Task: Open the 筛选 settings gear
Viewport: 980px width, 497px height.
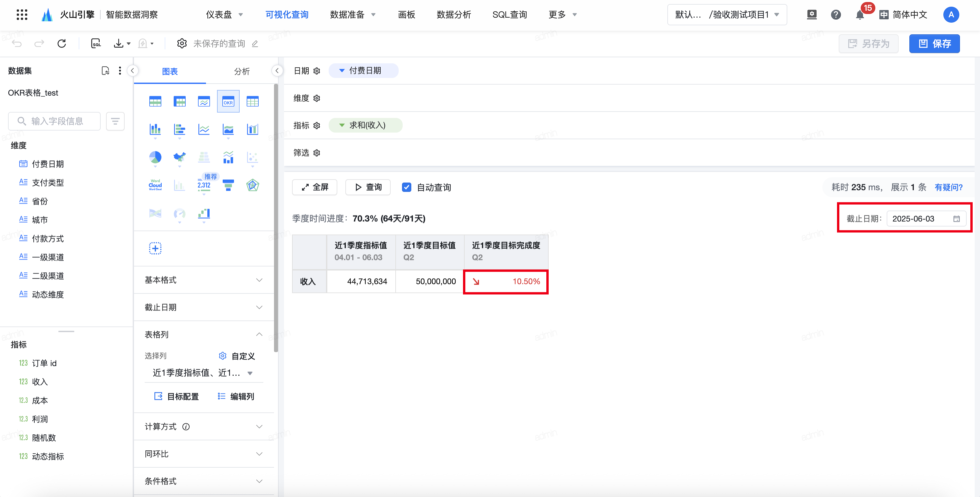Action: click(x=317, y=153)
